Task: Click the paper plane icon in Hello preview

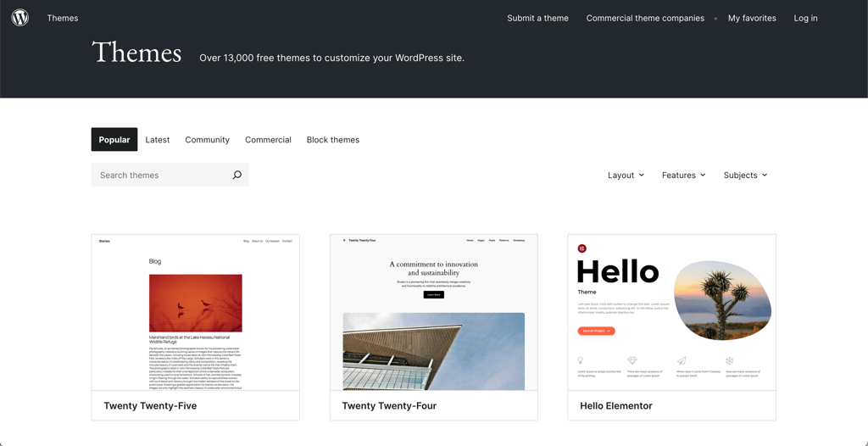Action: click(x=682, y=360)
